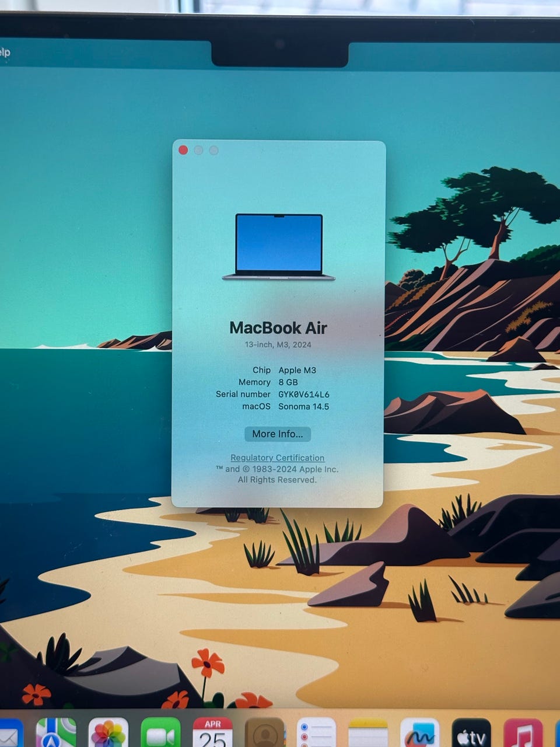
Task: Launch the Music app from the Dock
Action: 523,733
